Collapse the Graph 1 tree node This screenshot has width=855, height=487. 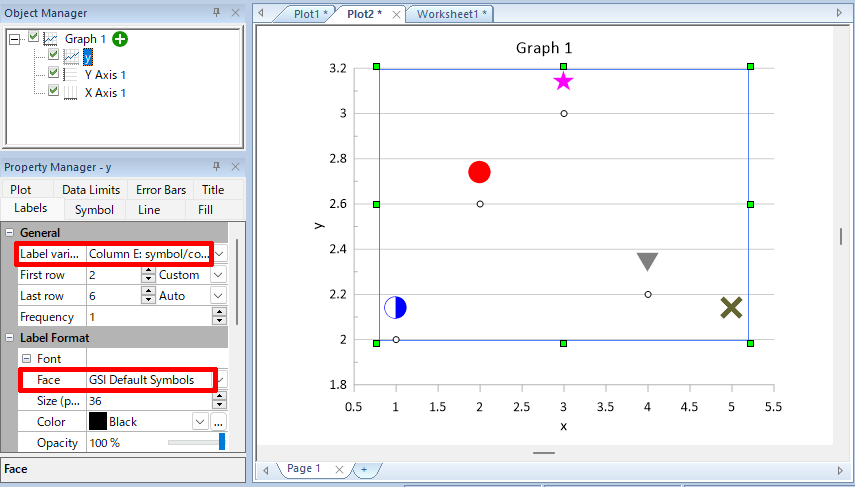coord(14,39)
